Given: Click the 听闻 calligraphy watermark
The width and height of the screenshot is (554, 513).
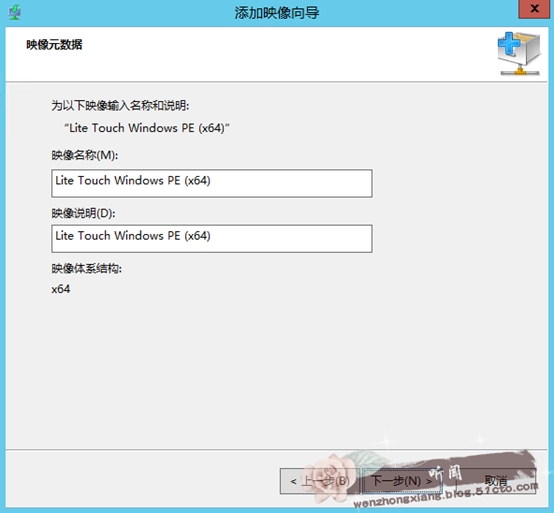Looking at the screenshot, I should coord(445,474).
